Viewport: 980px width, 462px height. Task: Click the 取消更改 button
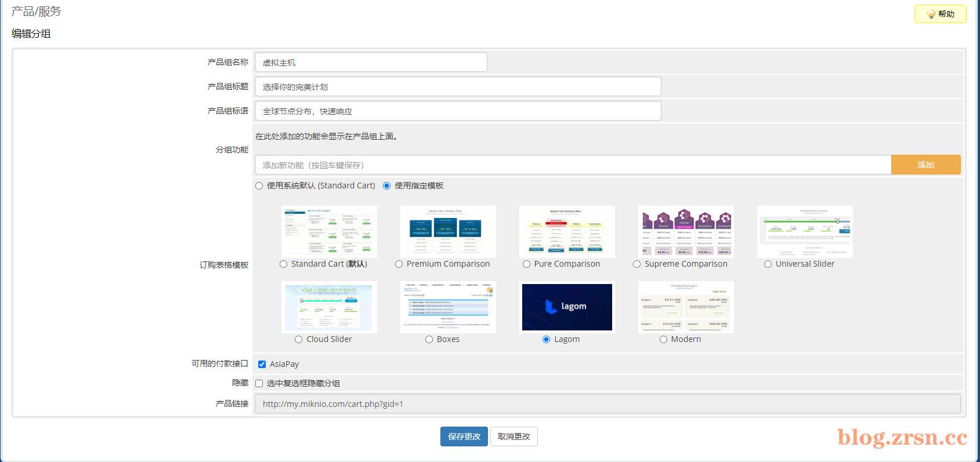coord(514,436)
